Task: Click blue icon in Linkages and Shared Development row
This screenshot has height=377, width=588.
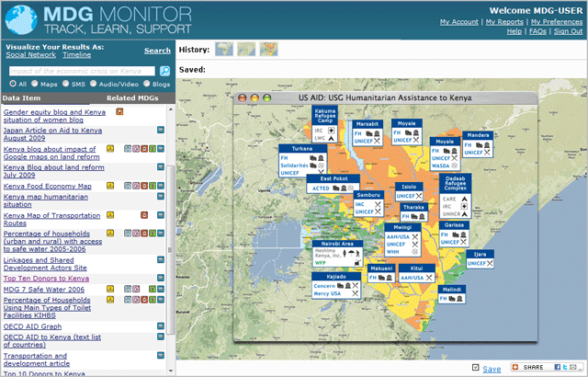Action: [161, 259]
